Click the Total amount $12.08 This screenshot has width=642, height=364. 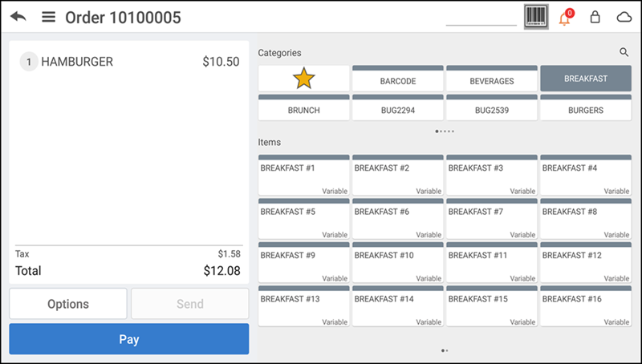[x=222, y=271]
